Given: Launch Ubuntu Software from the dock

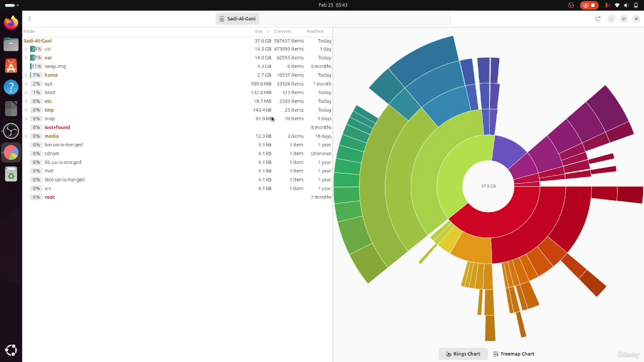Looking at the screenshot, I should click(11, 66).
